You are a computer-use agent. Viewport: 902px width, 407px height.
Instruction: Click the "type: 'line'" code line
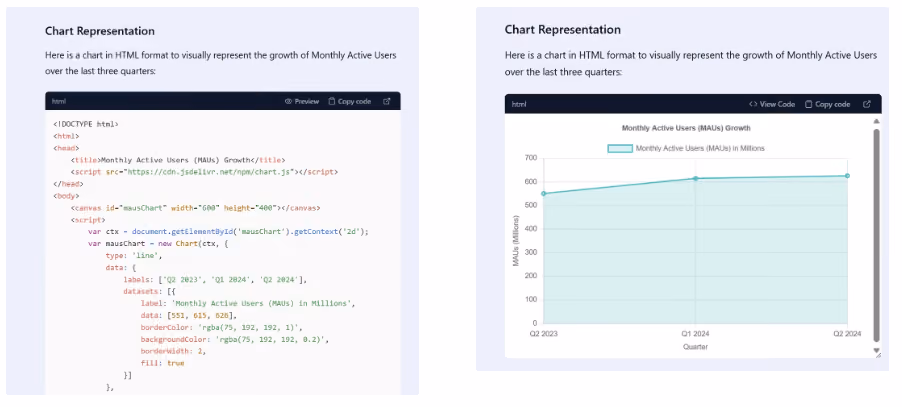click(134, 256)
